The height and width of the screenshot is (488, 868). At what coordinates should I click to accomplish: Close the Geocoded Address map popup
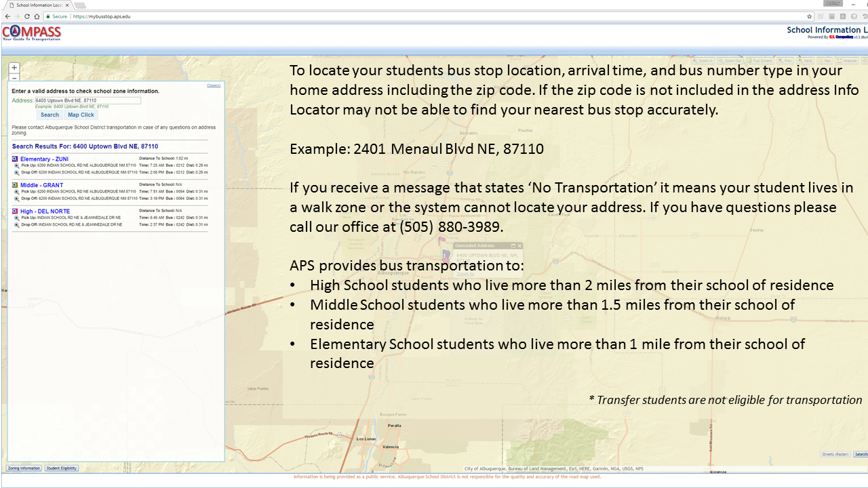(x=519, y=246)
